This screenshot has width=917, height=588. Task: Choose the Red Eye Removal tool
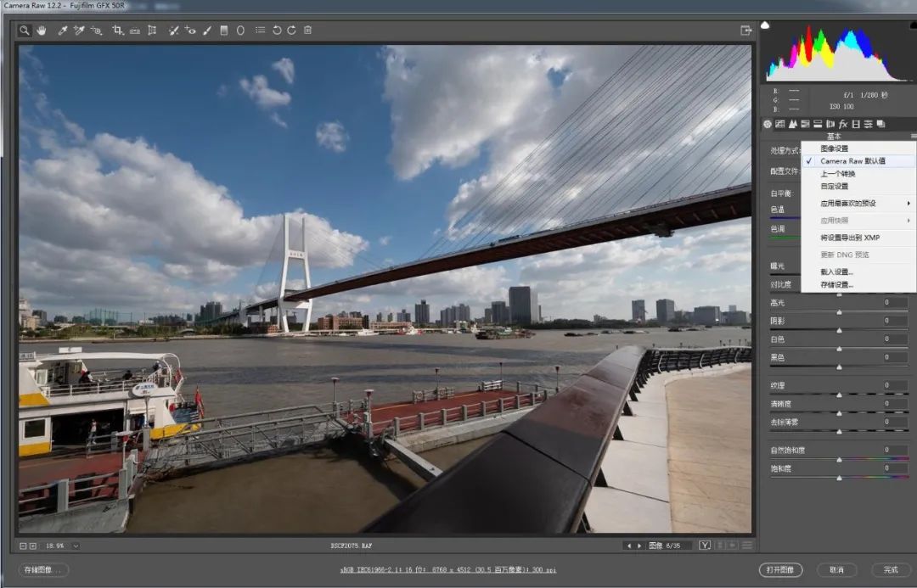click(x=190, y=31)
